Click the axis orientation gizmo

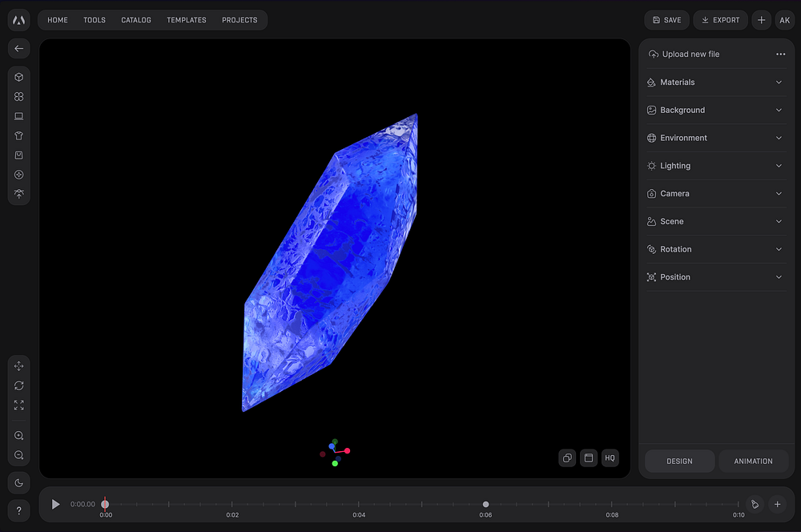pyautogui.click(x=335, y=452)
